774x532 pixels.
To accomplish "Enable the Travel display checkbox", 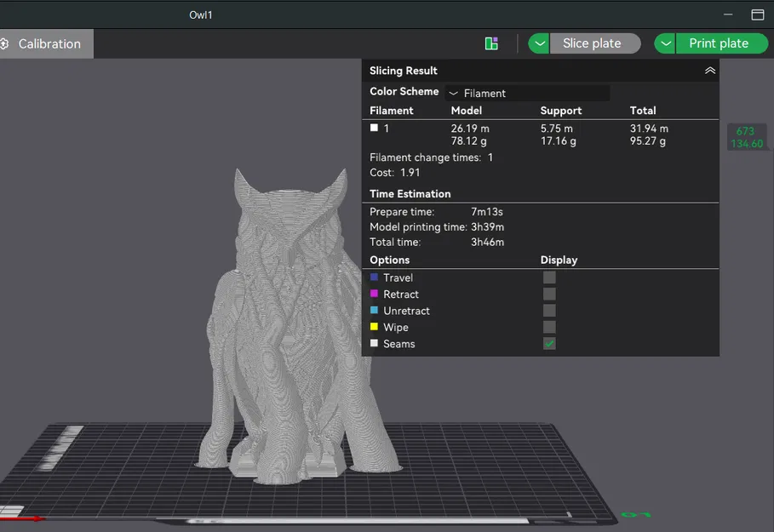I will (x=549, y=277).
